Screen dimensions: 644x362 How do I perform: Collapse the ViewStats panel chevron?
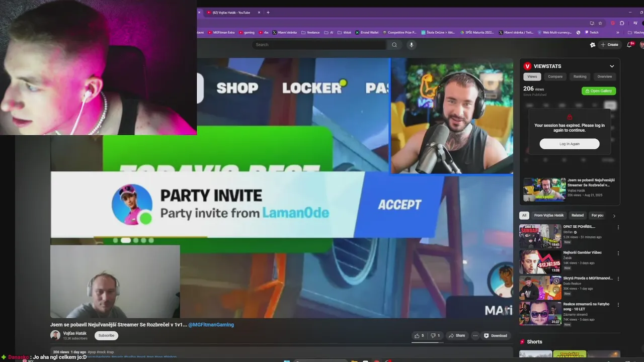[612, 66]
